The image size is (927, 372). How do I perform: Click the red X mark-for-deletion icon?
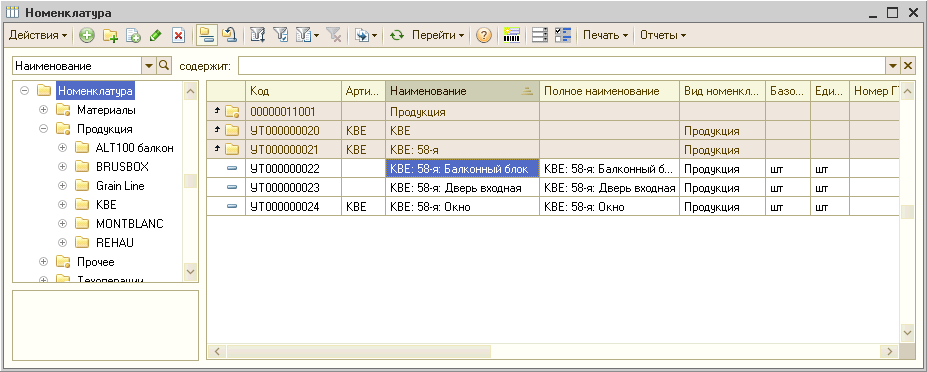click(x=178, y=35)
